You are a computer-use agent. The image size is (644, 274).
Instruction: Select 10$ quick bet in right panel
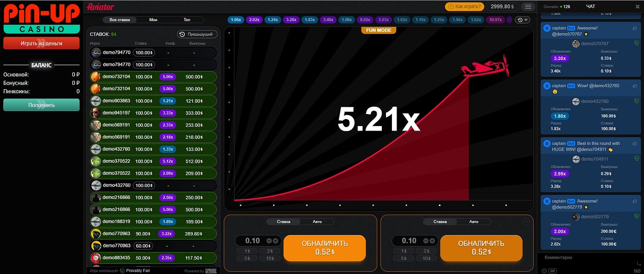(426, 258)
